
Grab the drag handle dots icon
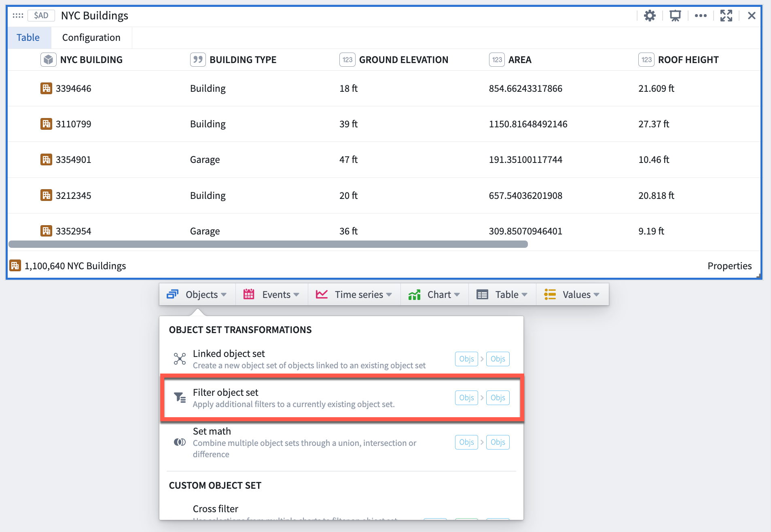tap(18, 15)
